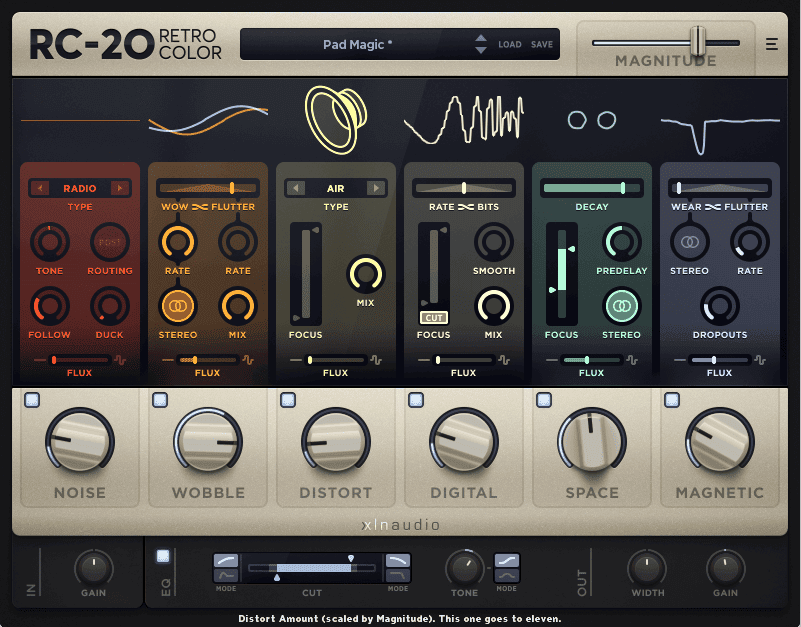Select upper tone mode shelf icon
This screenshot has height=627, width=801.
click(x=507, y=561)
